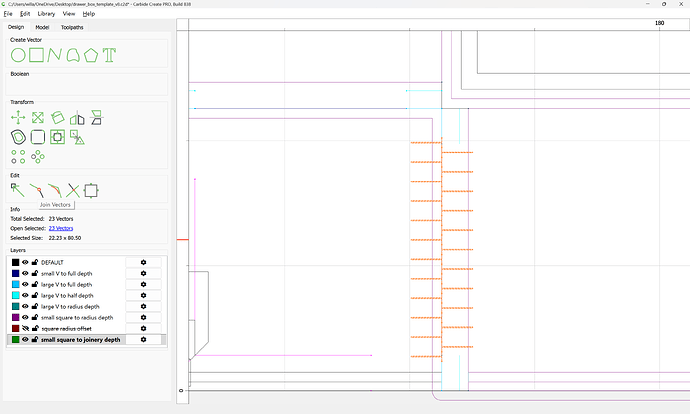
Task: Click the Trim Vectors scissors-cross icon
Action: pyautogui.click(x=72, y=189)
